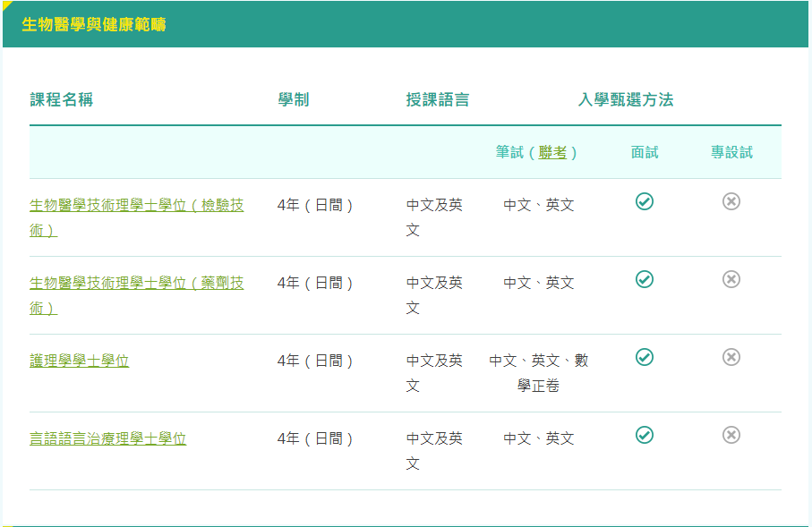
Task: Open the 言語語言治療理學士學位 course link
Action: (x=107, y=439)
